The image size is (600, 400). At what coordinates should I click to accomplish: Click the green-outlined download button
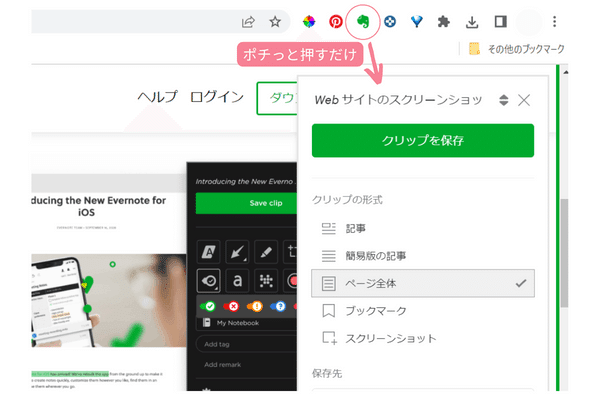click(x=277, y=98)
